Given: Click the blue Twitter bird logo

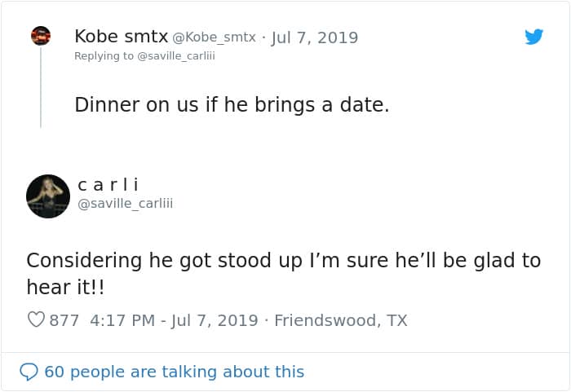Looking at the screenshot, I should (533, 37).
